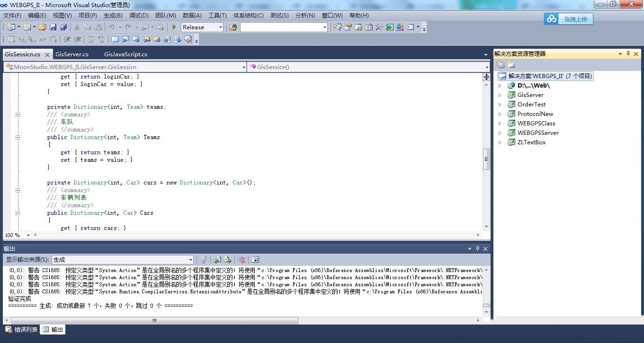Click the 拖拽上传 upload button
This screenshot has width=644, height=343.
click(568, 19)
